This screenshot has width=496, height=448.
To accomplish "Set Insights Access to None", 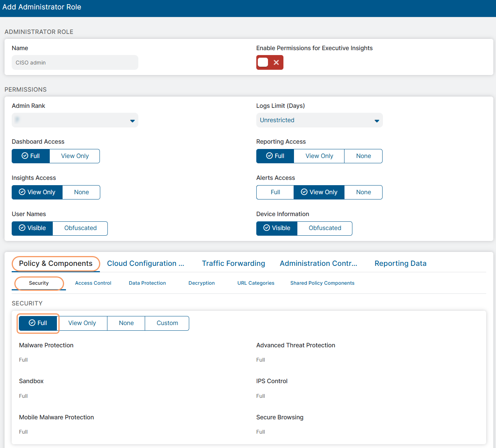I will click(81, 192).
